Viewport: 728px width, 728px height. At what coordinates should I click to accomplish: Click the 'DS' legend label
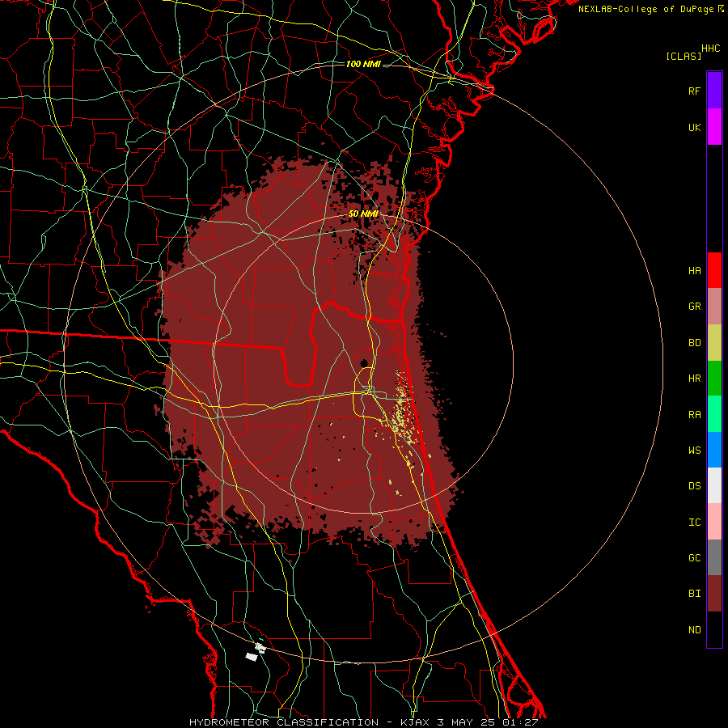pos(694,486)
